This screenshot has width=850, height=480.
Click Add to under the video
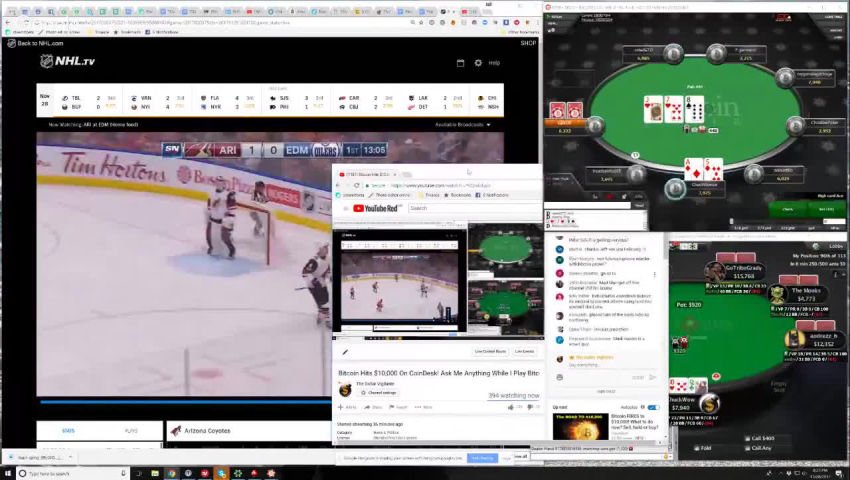coord(347,407)
